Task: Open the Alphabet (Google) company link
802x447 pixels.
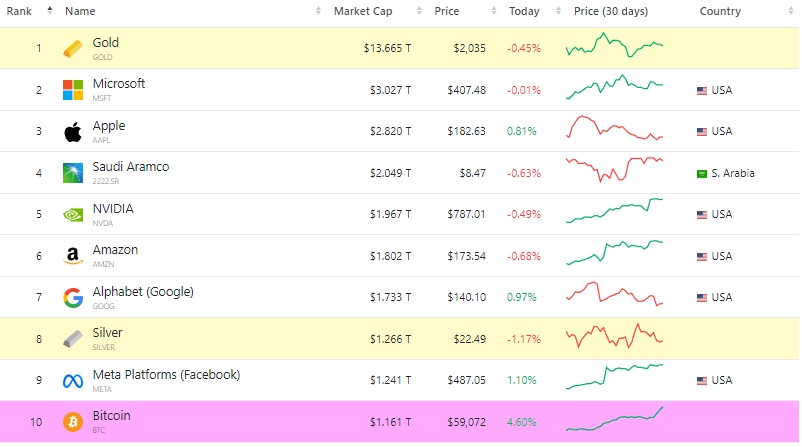Action: pos(143,292)
